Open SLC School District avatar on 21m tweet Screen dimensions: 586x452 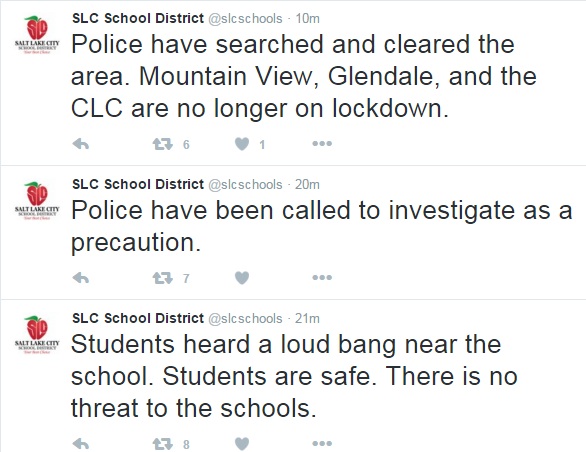tap(37, 335)
